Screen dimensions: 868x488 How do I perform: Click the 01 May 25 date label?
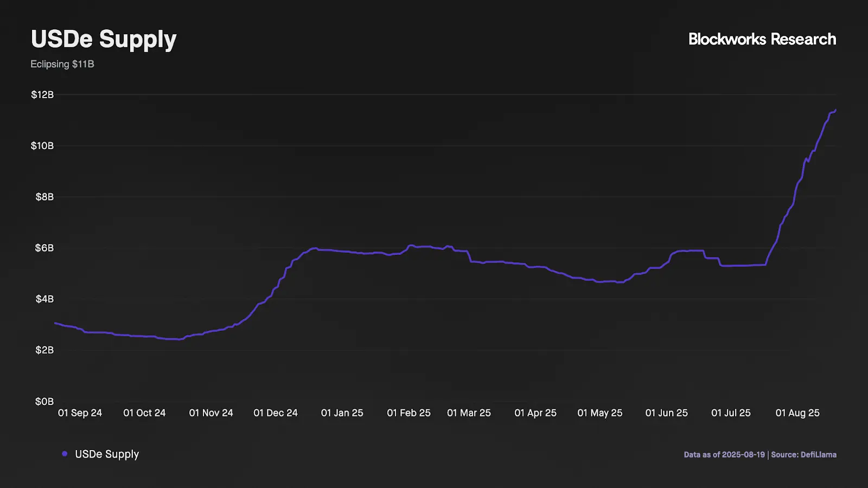(x=599, y=413)
